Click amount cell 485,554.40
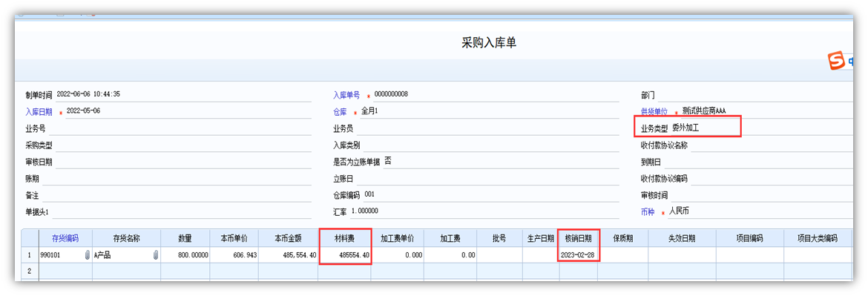Screen dimensions: 868x296 tap(289, 255)
